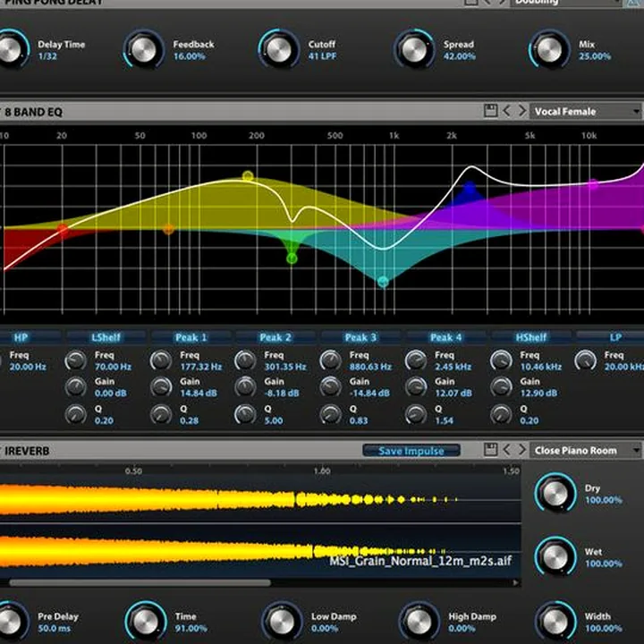Click the HShelf Q knob

tap(501, 414)
